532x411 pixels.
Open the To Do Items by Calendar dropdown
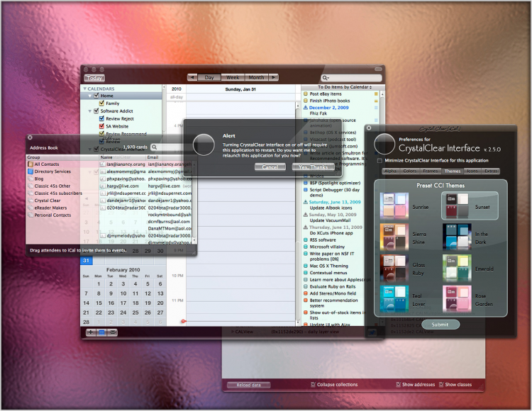tap(345, 87)
